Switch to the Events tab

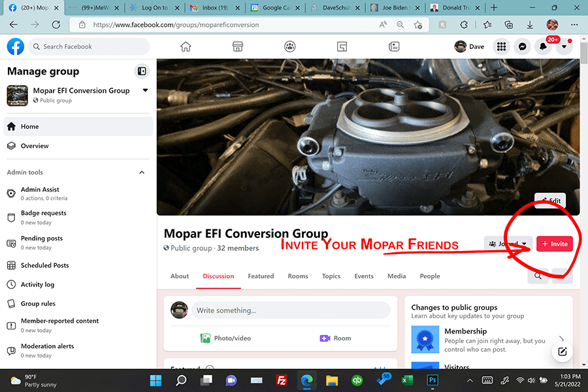tap(364, 276)
